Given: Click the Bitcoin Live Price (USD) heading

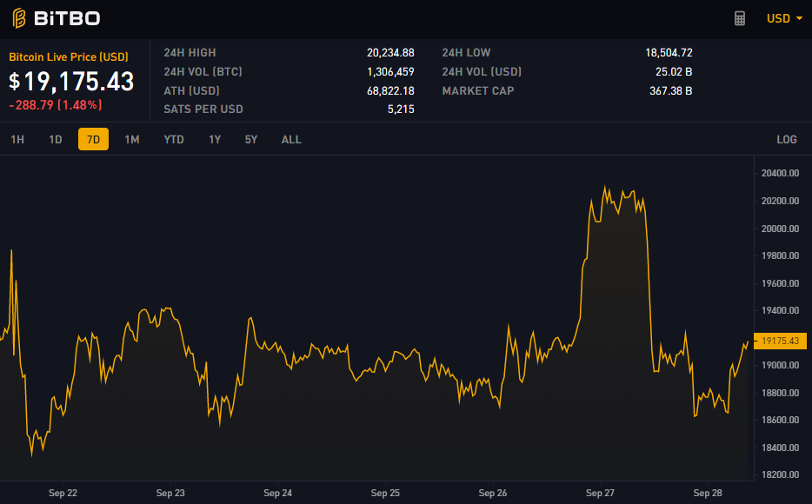Looking at the screenshot, I should pyautogui.click(x=69, y=57).
